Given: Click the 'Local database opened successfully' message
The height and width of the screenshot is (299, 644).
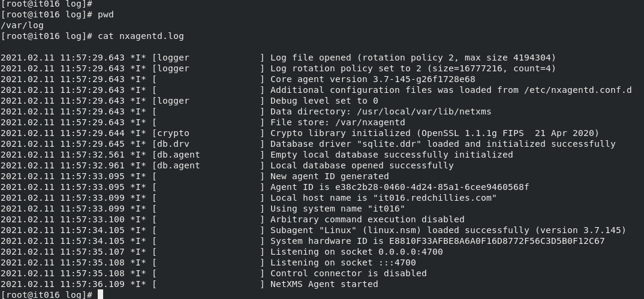Looking at the screenshot, I should (x=362, y=165).
